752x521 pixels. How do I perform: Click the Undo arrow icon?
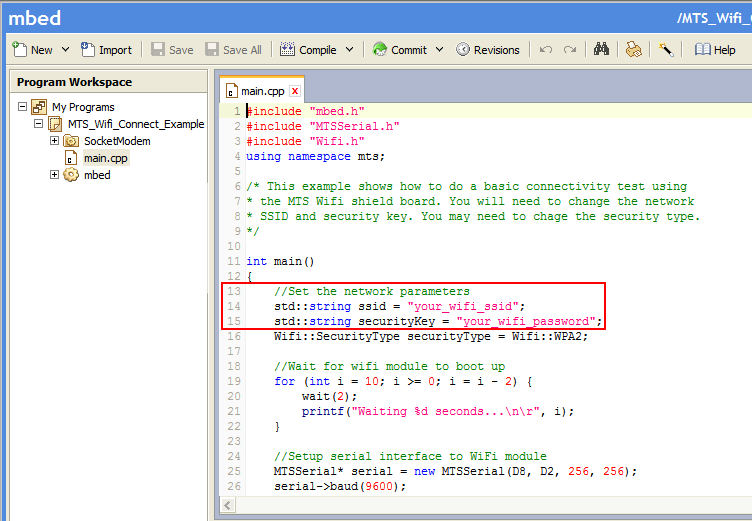point(546,49)
